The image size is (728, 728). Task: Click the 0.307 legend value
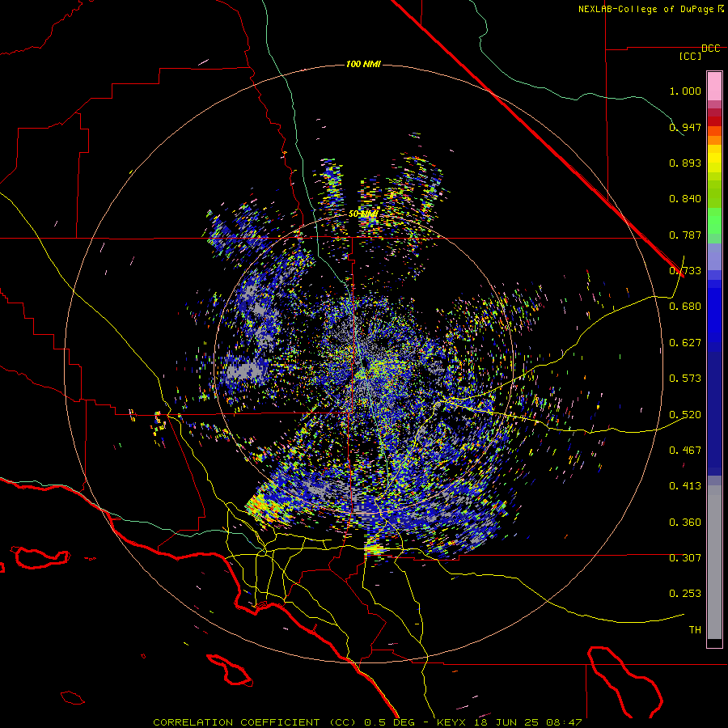pos(685,558)
